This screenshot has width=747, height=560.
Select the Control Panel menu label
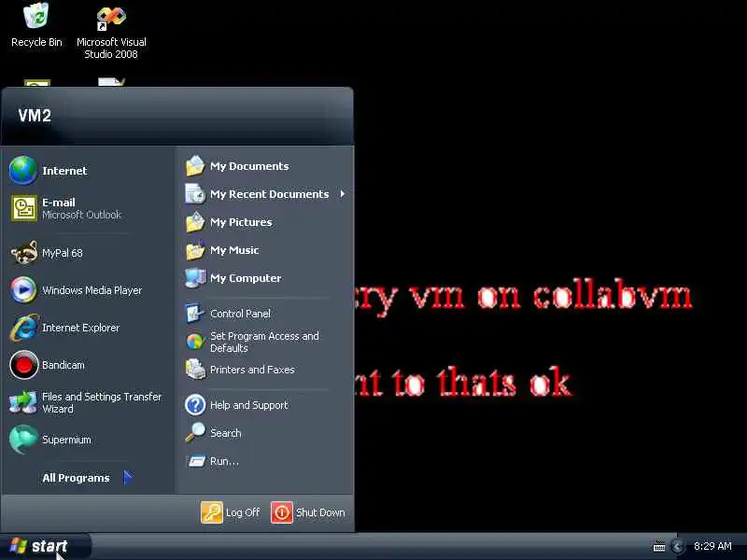point(240,314)
